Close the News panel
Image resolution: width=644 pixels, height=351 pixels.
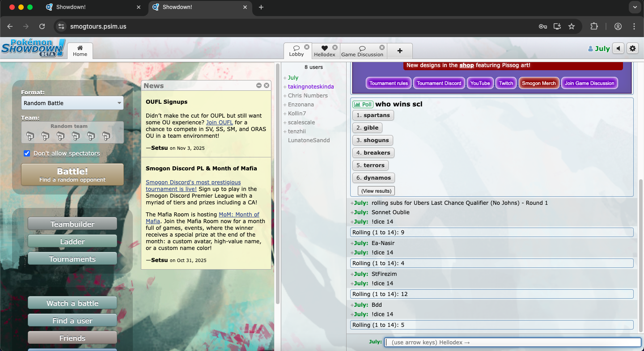pyautogui.click(x=267, y=85)
